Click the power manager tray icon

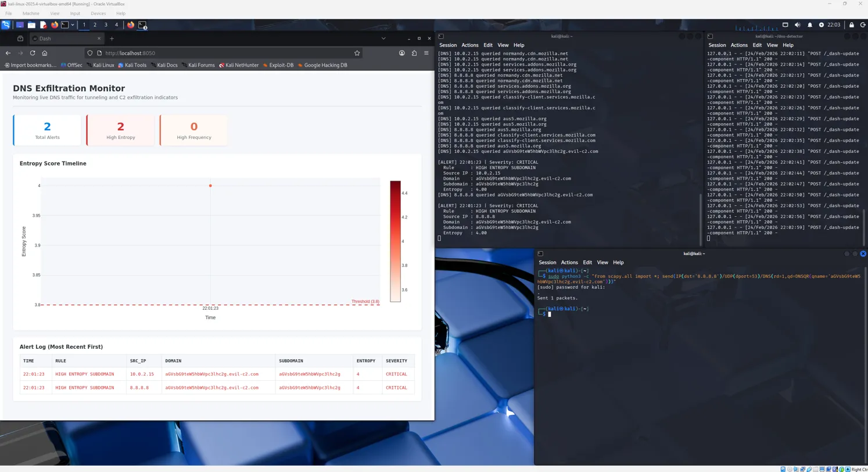822,25
